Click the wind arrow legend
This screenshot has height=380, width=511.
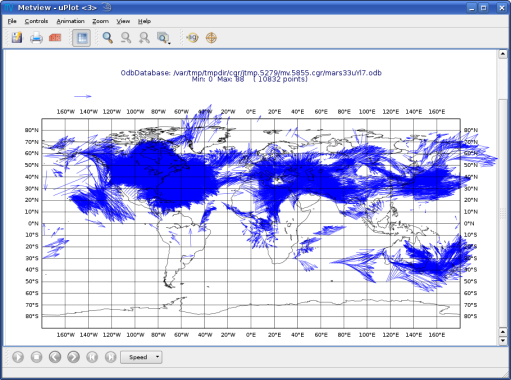(x=82, y=96)
